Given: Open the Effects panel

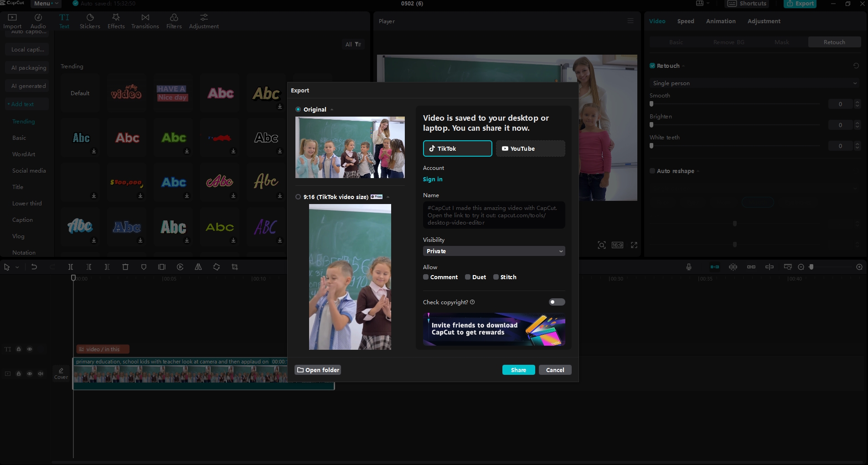Looking at the screenshot, I should point(116,20).
